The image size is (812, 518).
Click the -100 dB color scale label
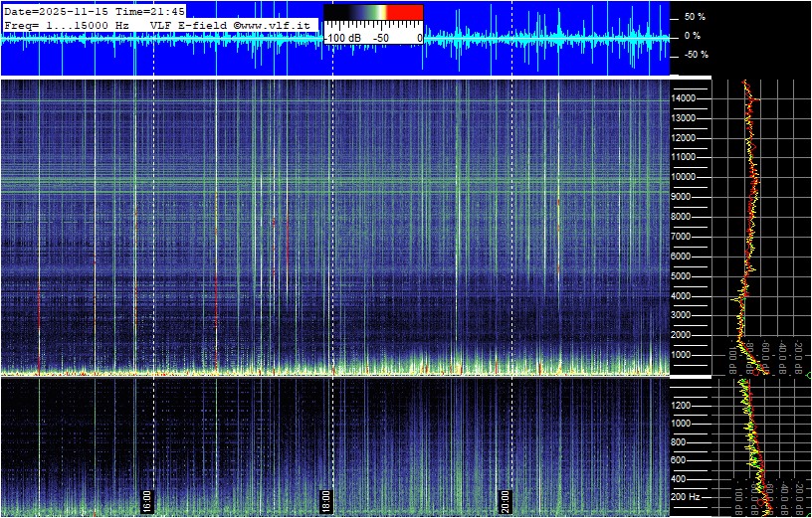[343, 37]
